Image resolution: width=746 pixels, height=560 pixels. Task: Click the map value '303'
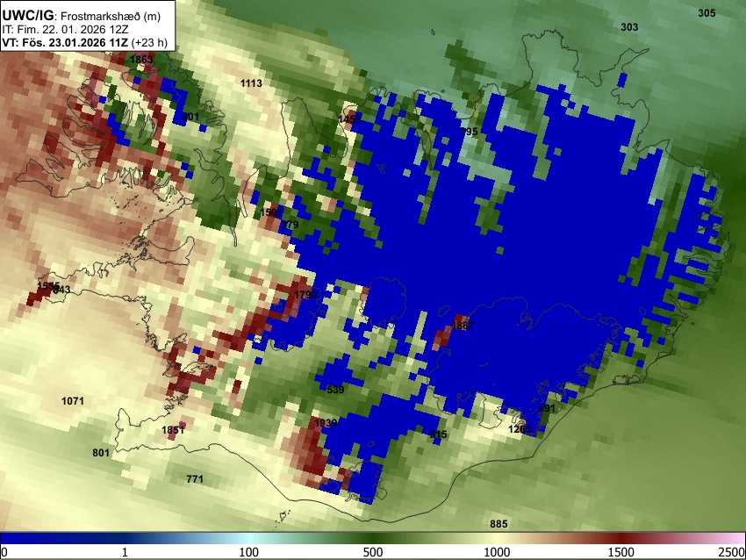(x=629, y=27)
